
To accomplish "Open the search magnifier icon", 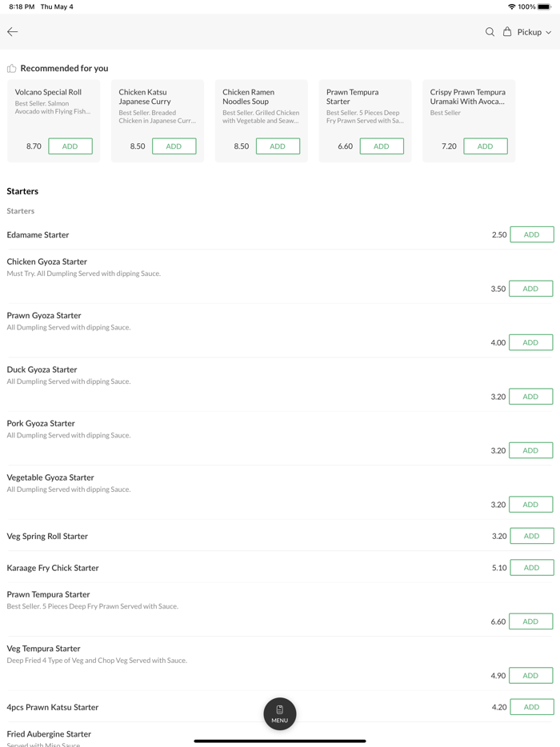I will (490, 32).
